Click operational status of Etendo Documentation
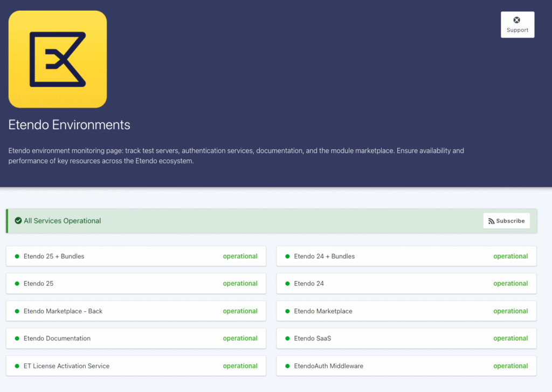Image resolution: width=552 pixels, height=392 pixels. coord(240,338)
